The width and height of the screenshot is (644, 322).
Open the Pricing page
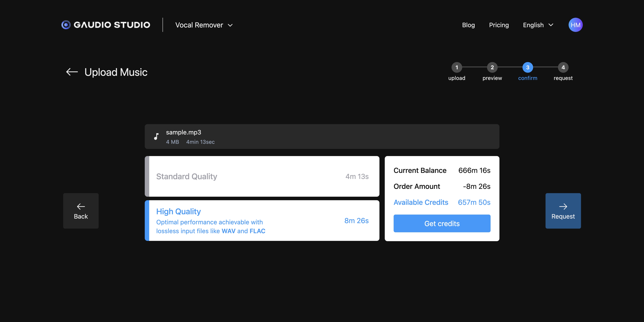[x=499, y=25]
